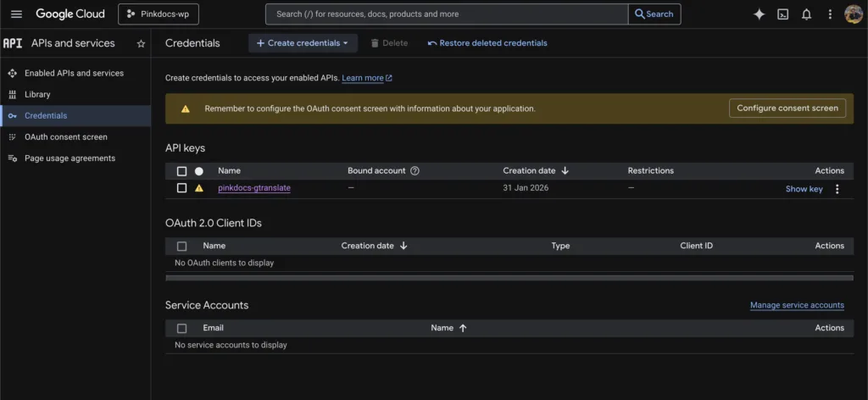
Task: Select the pinkdocs-gtranslate API key checkbox
Action: [x=181, y=188]
